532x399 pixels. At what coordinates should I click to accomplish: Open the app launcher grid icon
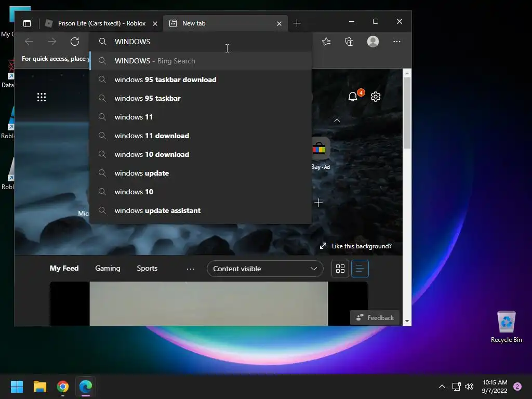click(42, 97)
